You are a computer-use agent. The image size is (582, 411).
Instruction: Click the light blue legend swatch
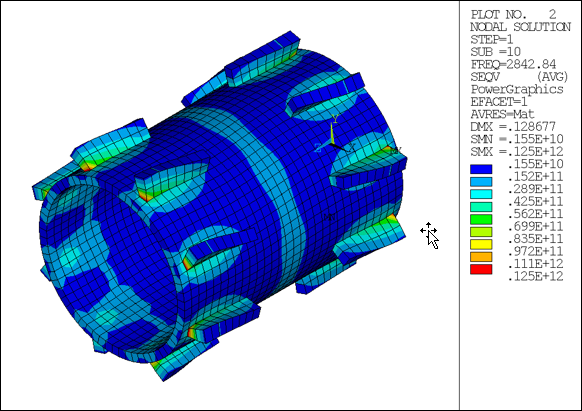[481, 182]
